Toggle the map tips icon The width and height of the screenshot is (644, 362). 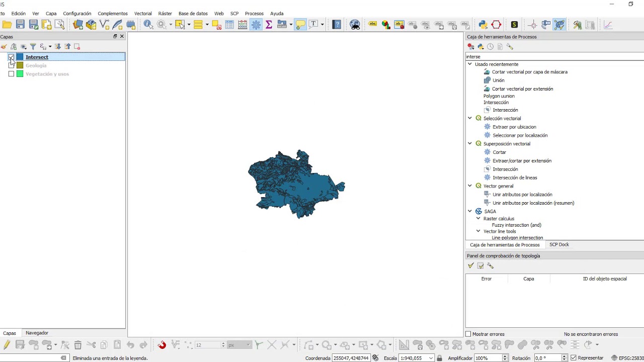coord(300,24)
